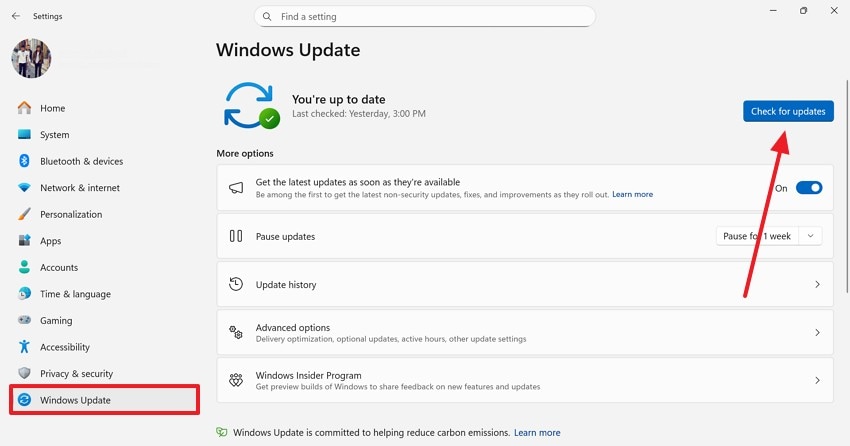Click the back arrow in Settings header
Image resolution: width=850 pixels, height=446 pixels.
[15, 16]
